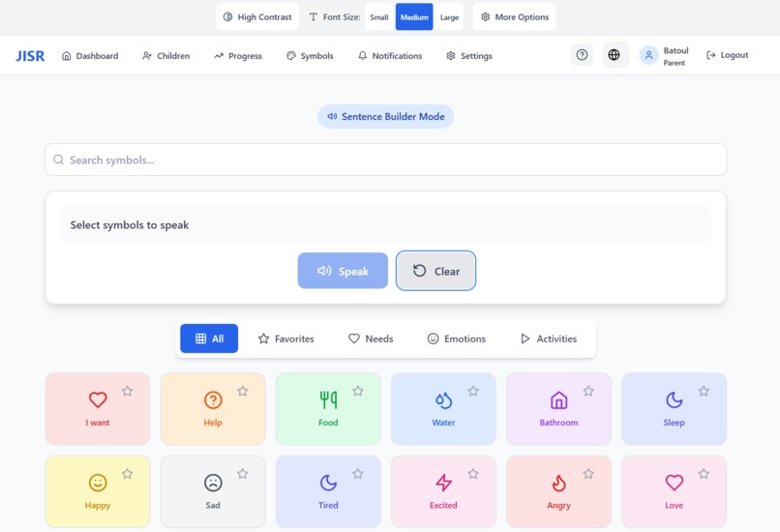Mark Water symbol as favorite
Viewport: 780px width, 532px height.
click(x=473, y=391)
